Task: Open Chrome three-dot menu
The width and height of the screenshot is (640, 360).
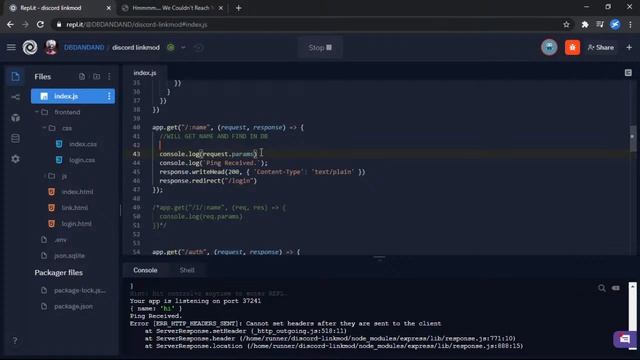Action: point(631,24)
